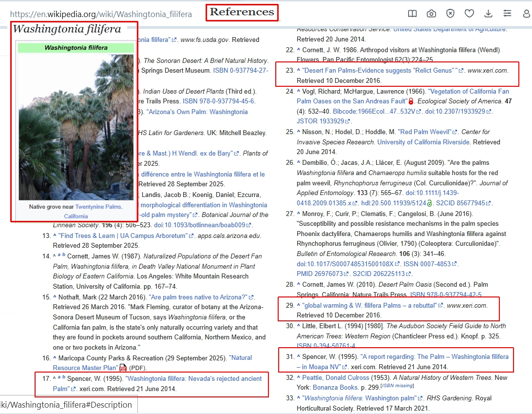Click green 'Washingtonia filifera' infobox header text
Image resolution: width=532 pixels, height=414 pixels.
[x=76, y=48]
